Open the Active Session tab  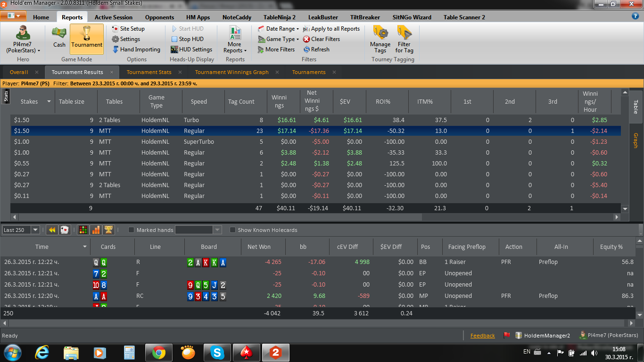(x=114, y=17)
